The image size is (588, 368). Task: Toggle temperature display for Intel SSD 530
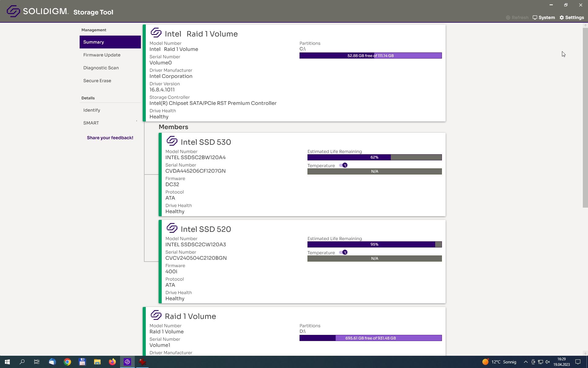344,165
